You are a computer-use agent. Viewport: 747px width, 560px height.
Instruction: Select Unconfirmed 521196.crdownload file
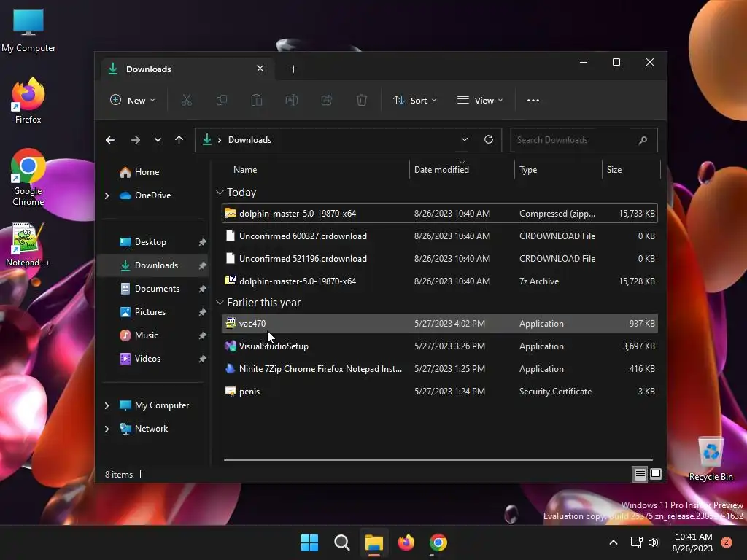440,259
